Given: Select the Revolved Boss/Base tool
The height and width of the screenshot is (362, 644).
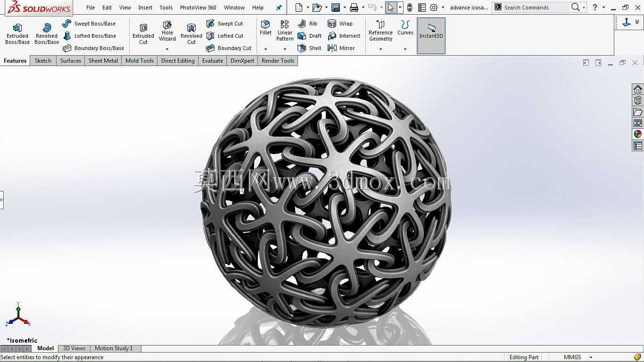Looking at the screenshot, I should (x=47, y=34).
